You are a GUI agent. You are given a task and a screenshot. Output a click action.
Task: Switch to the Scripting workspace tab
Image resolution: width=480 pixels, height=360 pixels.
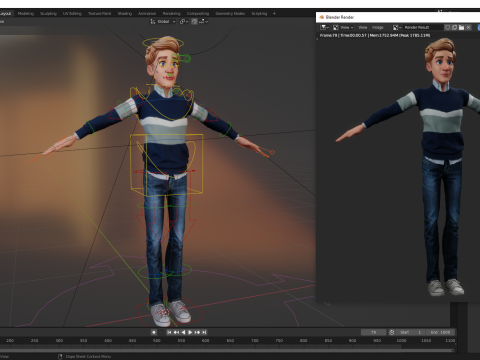pyautogui.click(x=259, y=14)
